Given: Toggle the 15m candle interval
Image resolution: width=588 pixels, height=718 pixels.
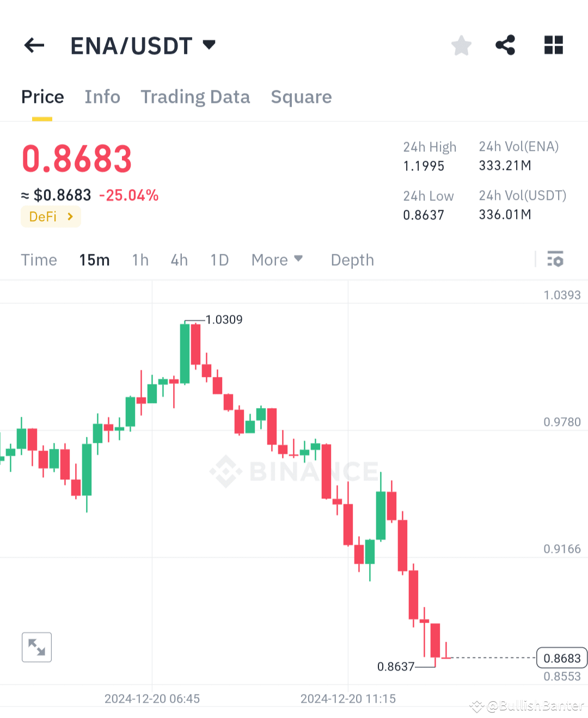Looking at the screenshot, I should click(x=94, y=260).
